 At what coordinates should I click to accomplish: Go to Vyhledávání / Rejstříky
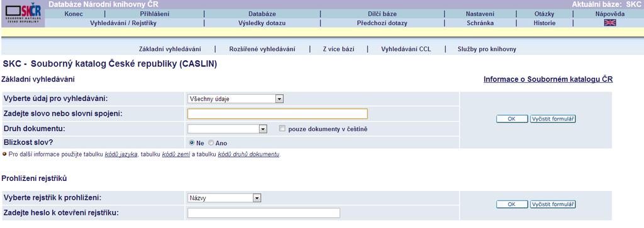[123, 23]
